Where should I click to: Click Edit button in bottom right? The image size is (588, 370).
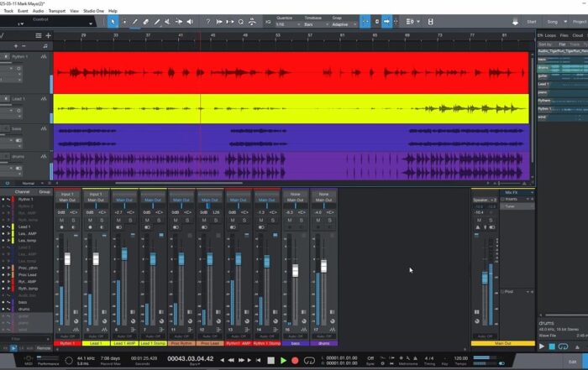click(x=572, y=362)
